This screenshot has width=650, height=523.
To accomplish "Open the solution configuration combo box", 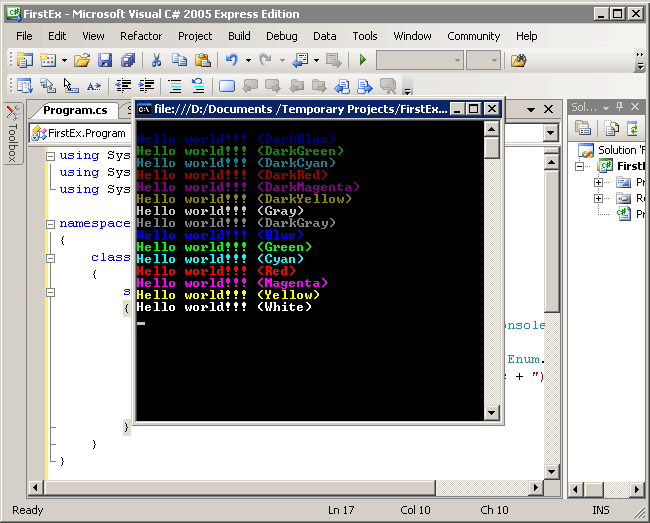I will (420, 61).
